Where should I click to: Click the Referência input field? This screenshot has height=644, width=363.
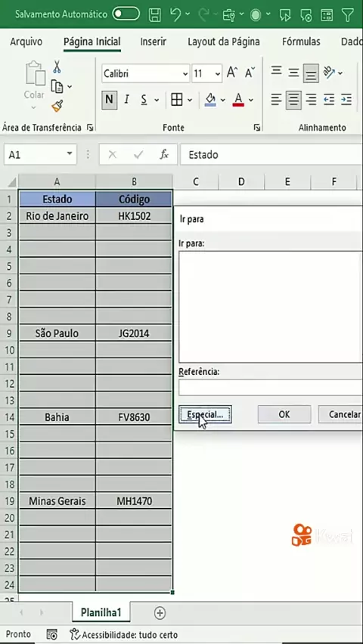click(x=271, y=387)
